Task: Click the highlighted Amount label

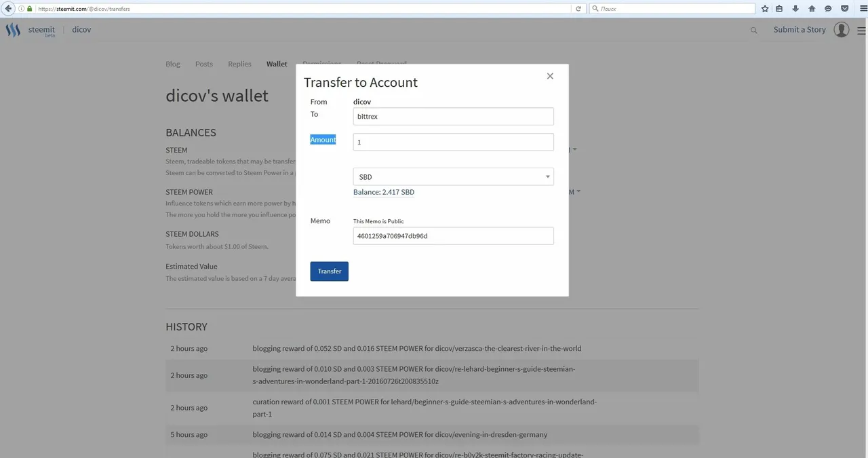Action: [x=323, y=140]
